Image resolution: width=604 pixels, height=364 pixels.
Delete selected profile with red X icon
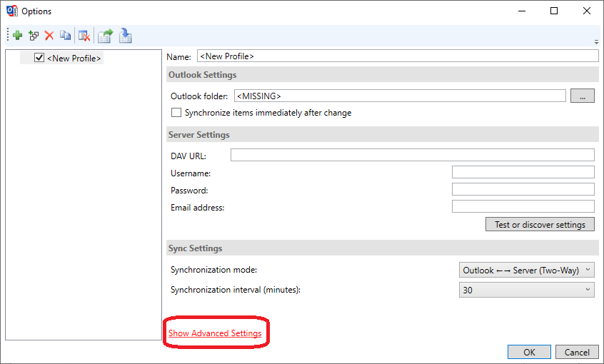point(49,35)
